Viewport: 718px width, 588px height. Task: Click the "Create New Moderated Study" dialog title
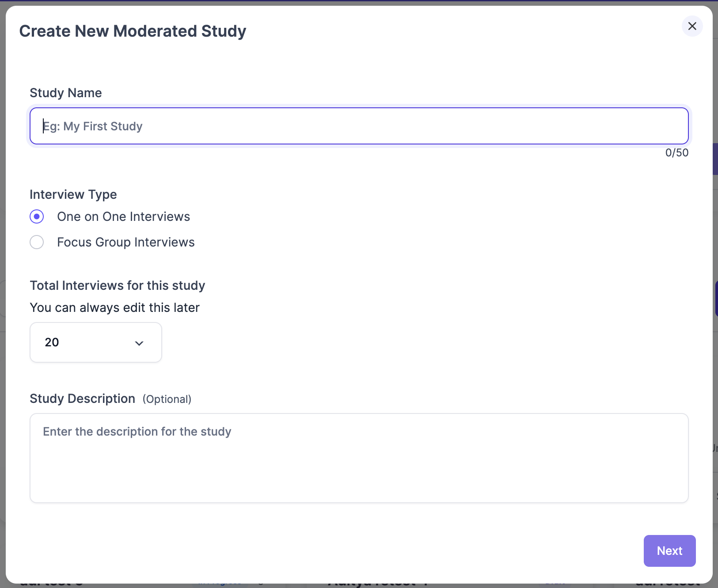(133, 31)
